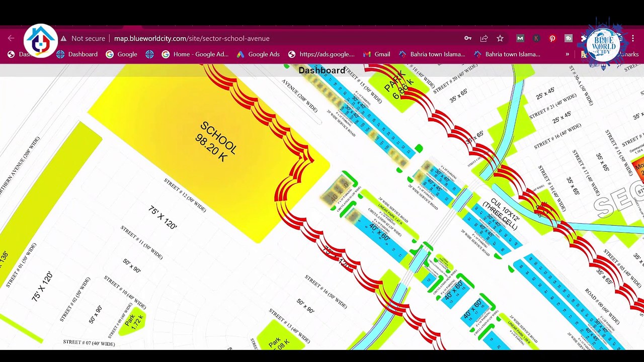Select the SCHOOL 98.20 K plot label
644x362 pixels.
click(x=216, y=142)
